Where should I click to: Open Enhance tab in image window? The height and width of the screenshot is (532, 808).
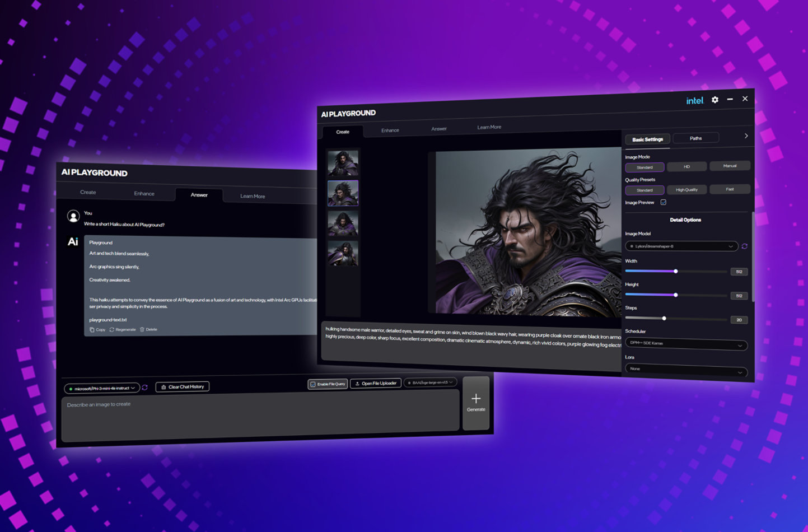coord(390,130)
